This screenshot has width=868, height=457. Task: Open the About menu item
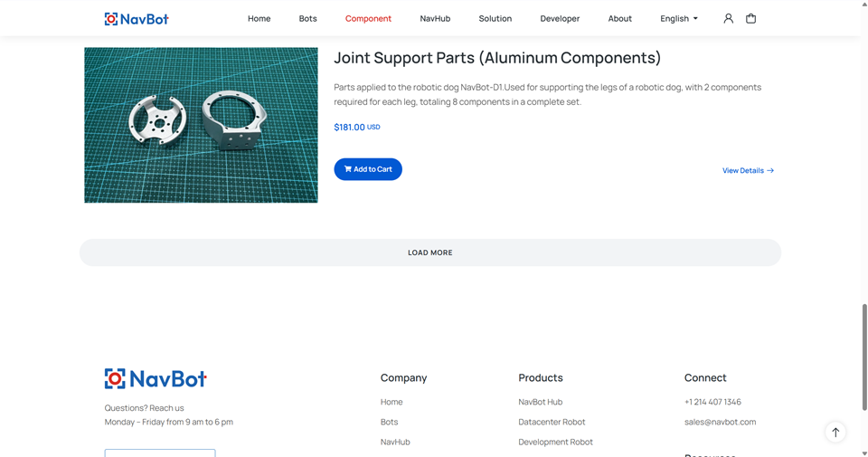click(619, 18)
